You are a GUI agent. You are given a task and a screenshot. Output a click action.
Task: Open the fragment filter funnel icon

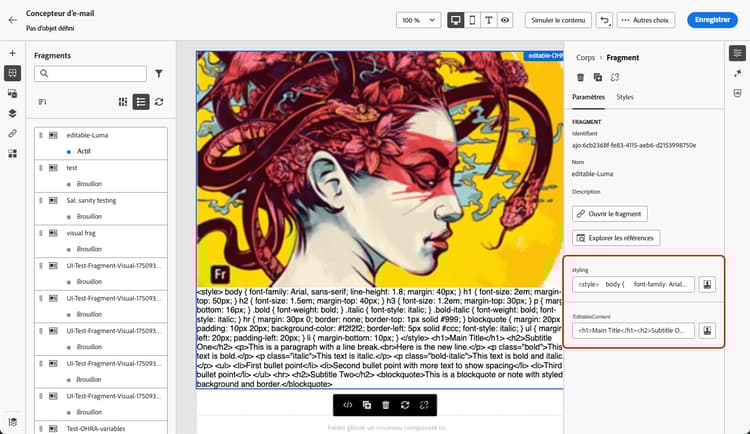coord(159,74)
